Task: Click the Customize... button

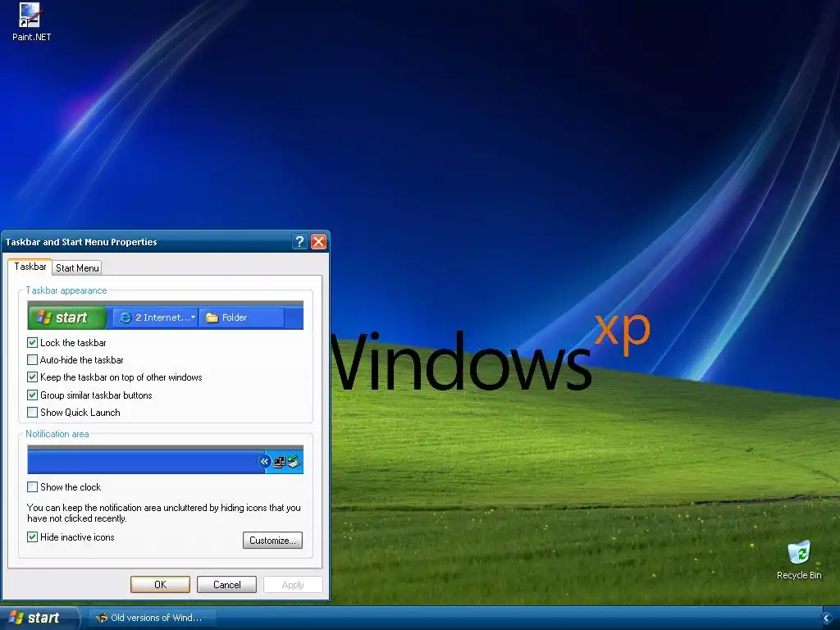Action: coord(272,540)
